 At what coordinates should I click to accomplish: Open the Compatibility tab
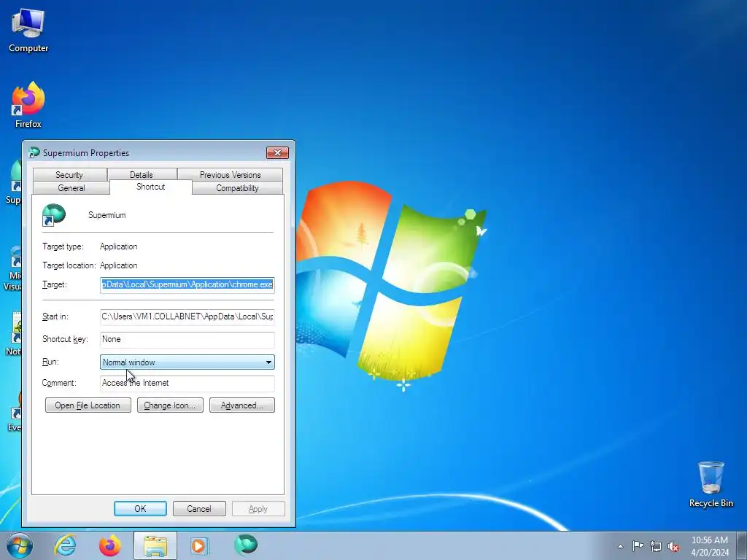pyautogui.click(x=237, y=188)
